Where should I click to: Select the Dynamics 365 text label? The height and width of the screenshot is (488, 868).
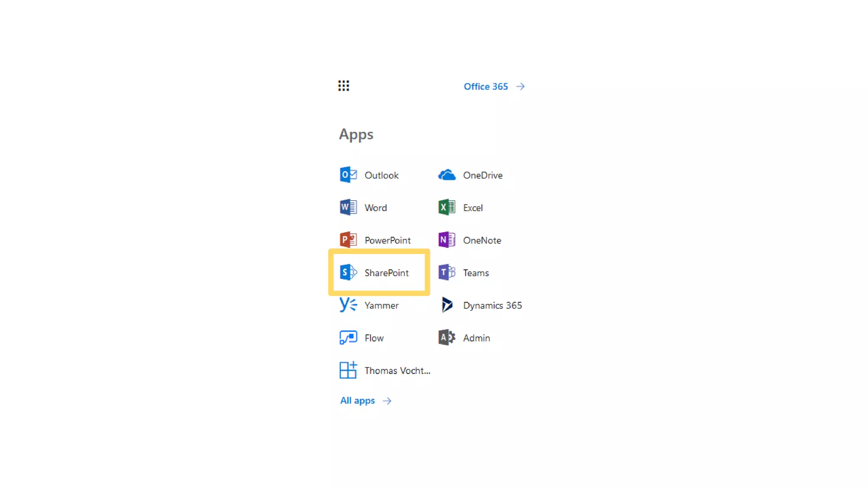492,305
